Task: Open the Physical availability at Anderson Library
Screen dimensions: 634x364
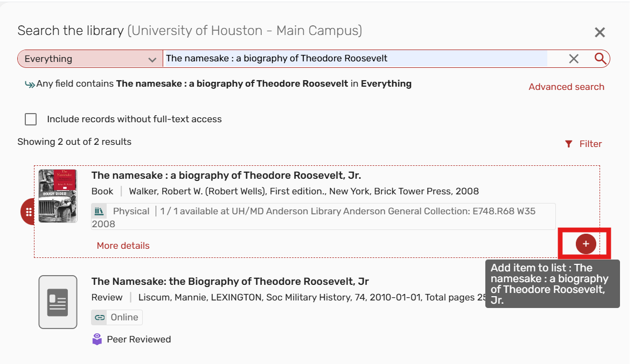Action: 323,217
